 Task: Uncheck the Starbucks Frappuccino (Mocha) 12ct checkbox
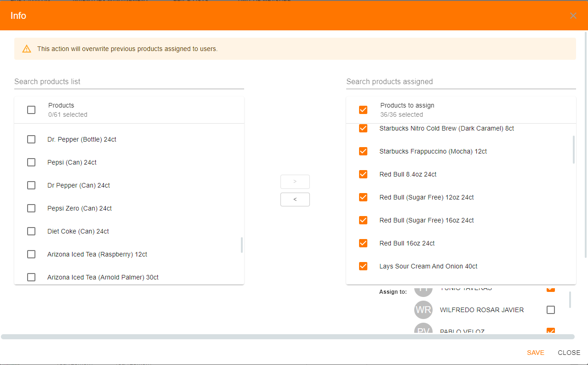coord(363,151)
